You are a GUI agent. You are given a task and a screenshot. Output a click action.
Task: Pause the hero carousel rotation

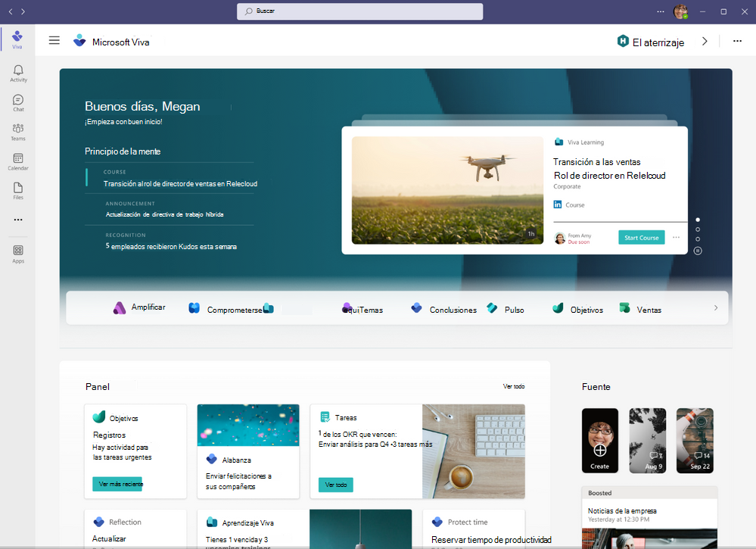697,251
